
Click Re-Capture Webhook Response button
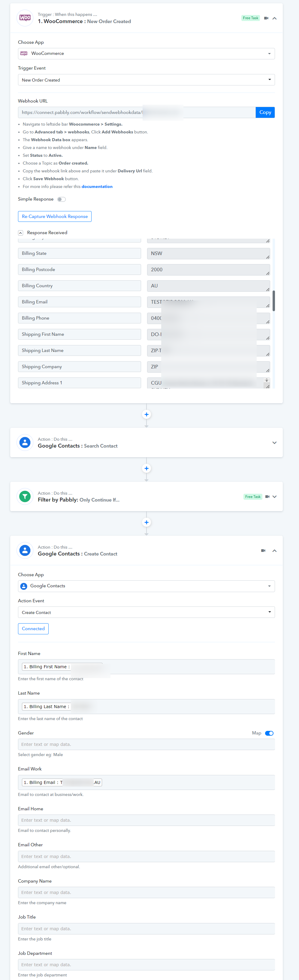(x=55, y=216)
